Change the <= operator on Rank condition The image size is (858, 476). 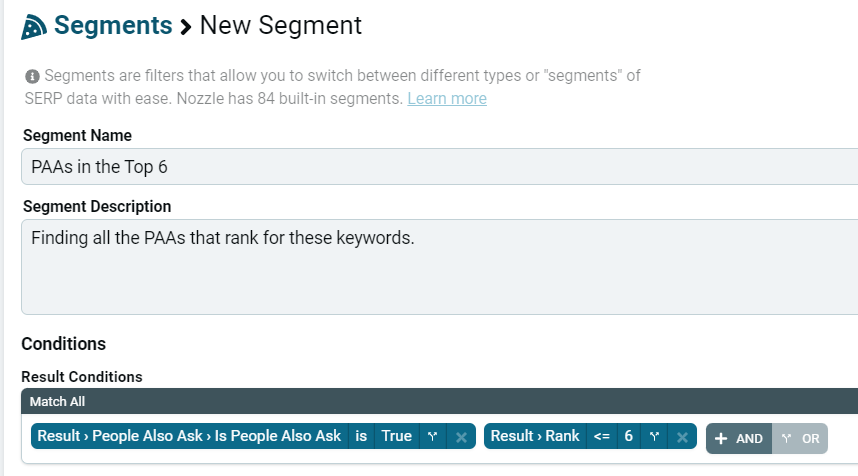pos(601,437)
